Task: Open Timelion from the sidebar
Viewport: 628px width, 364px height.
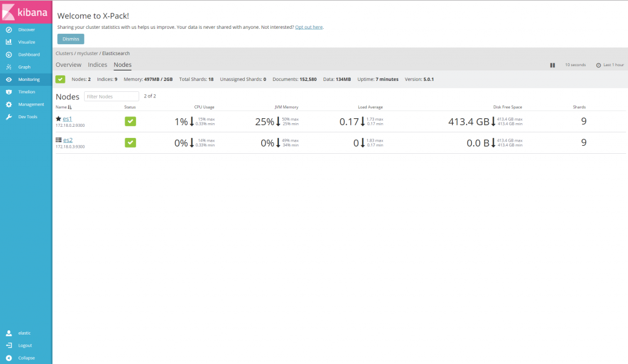Action: (x=26, y=91)
